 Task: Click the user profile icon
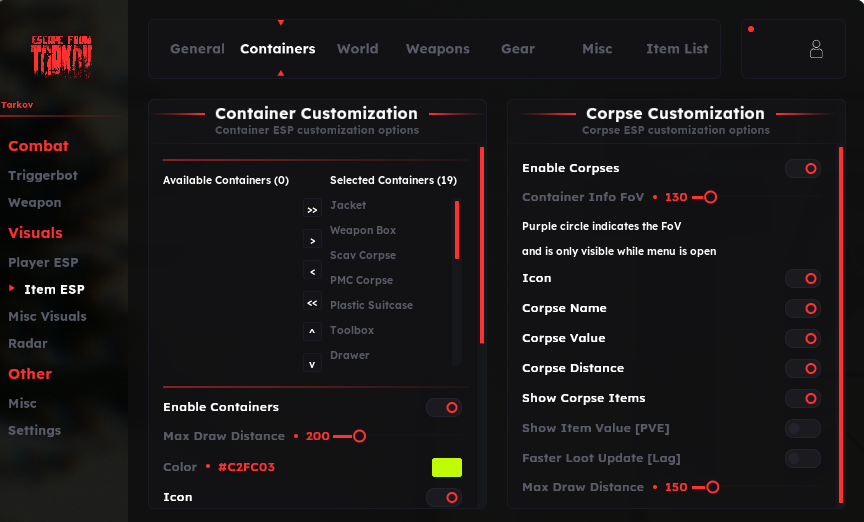tap(816, 49)
